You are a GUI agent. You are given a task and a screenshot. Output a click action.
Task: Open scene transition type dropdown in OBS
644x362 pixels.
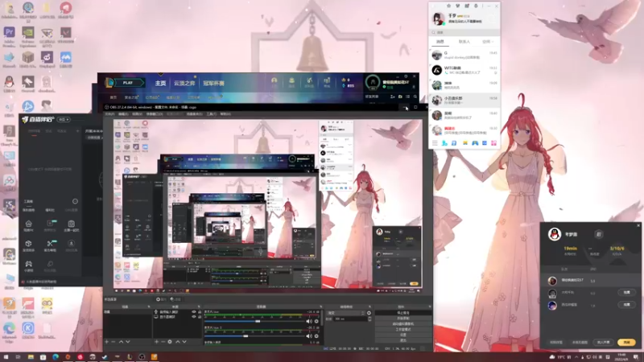pos(346,313)
